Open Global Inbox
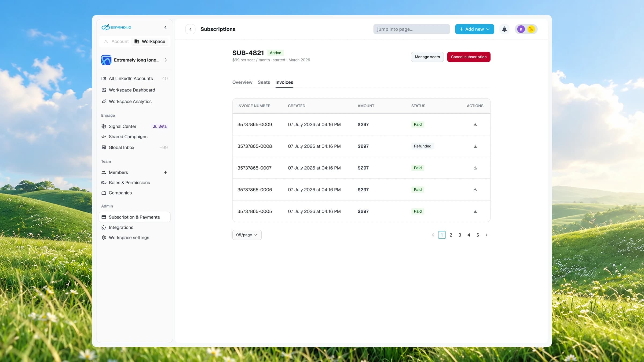Viewport: 644px width, 362px height. (x=134, y=147)
